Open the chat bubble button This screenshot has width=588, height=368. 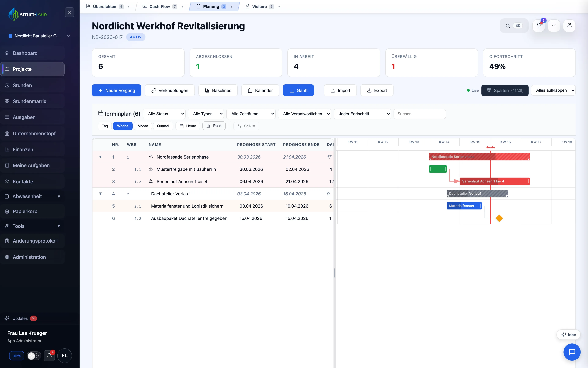coord(572,352)
